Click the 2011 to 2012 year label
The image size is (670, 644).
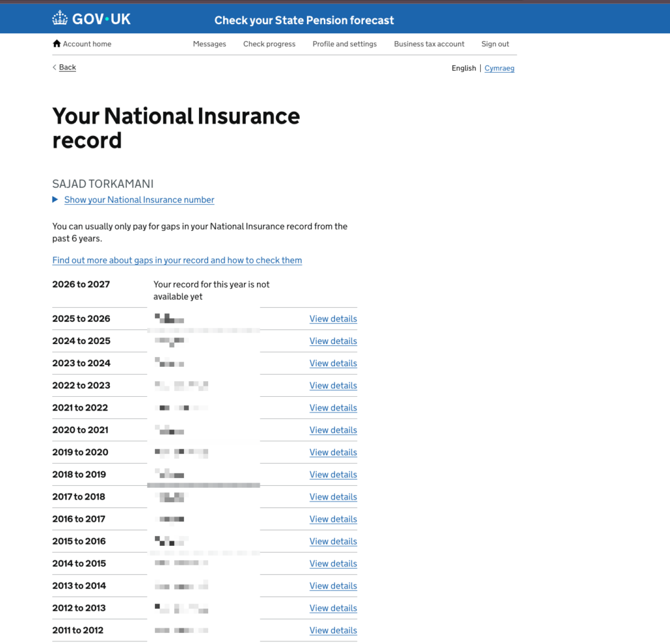[x=78, y=630]
